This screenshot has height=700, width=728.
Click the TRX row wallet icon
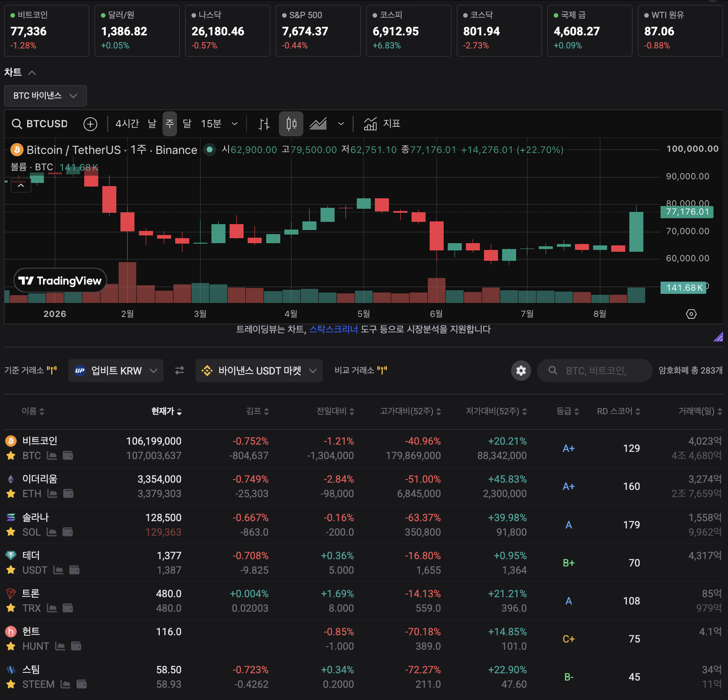click(68, 608)
